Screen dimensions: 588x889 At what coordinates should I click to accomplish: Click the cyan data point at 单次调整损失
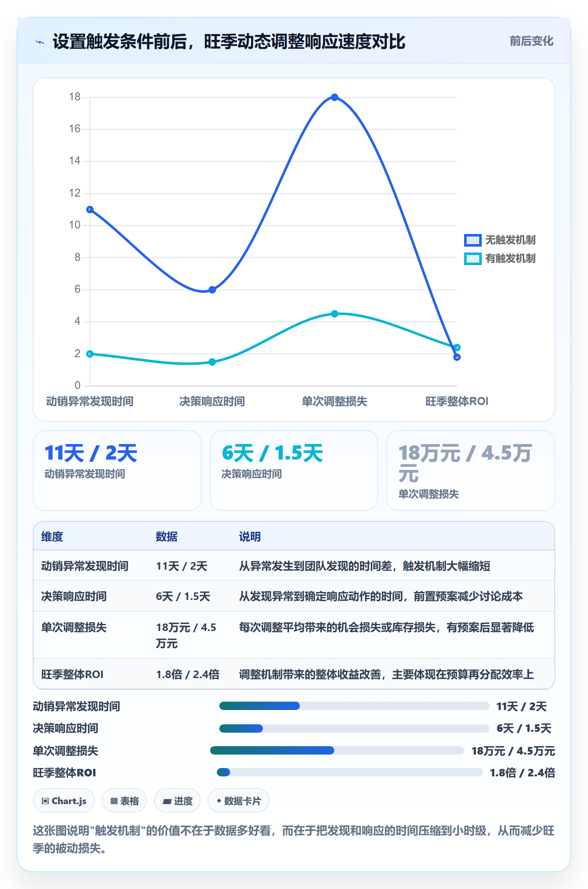click(x=334, y=314)
